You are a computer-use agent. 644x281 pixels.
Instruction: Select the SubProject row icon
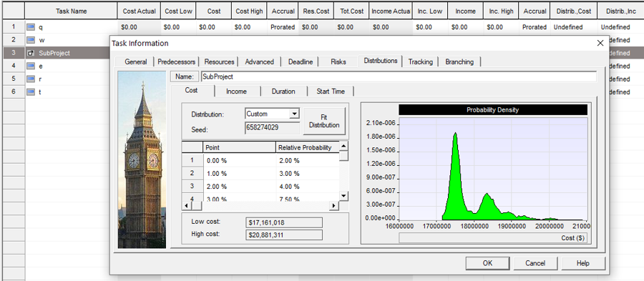31,53
